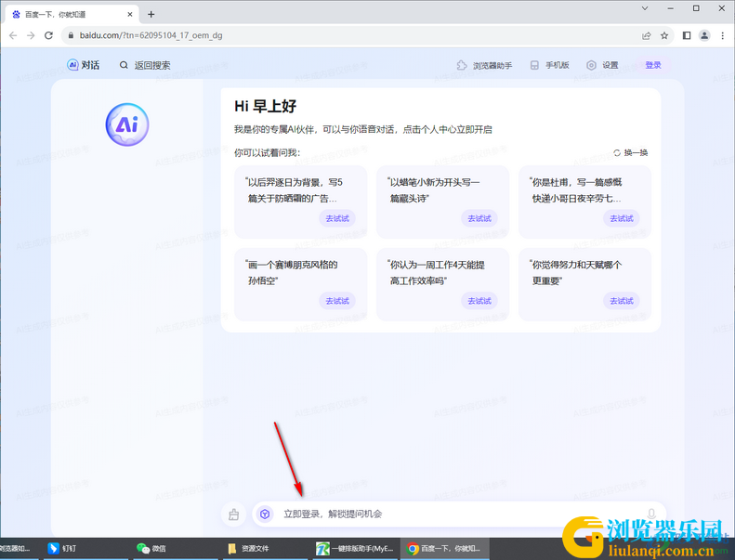Open 钉钉 from the taskbar
735x560 pixels.
85,548
